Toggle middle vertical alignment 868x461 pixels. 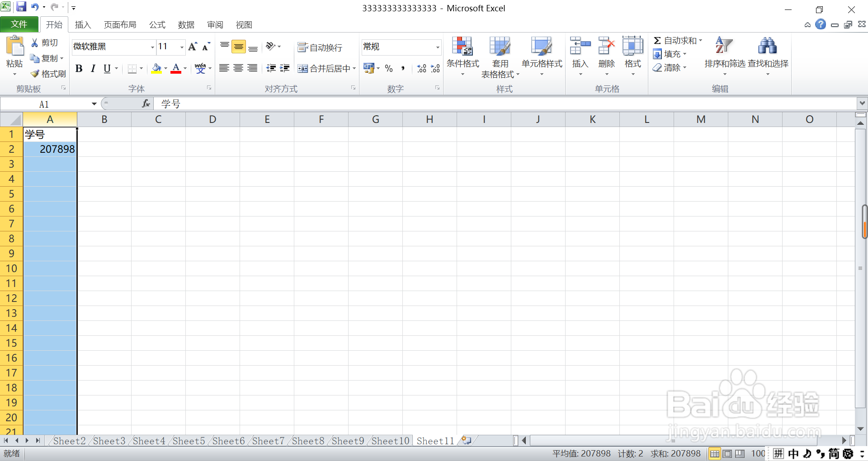(239, 47)
